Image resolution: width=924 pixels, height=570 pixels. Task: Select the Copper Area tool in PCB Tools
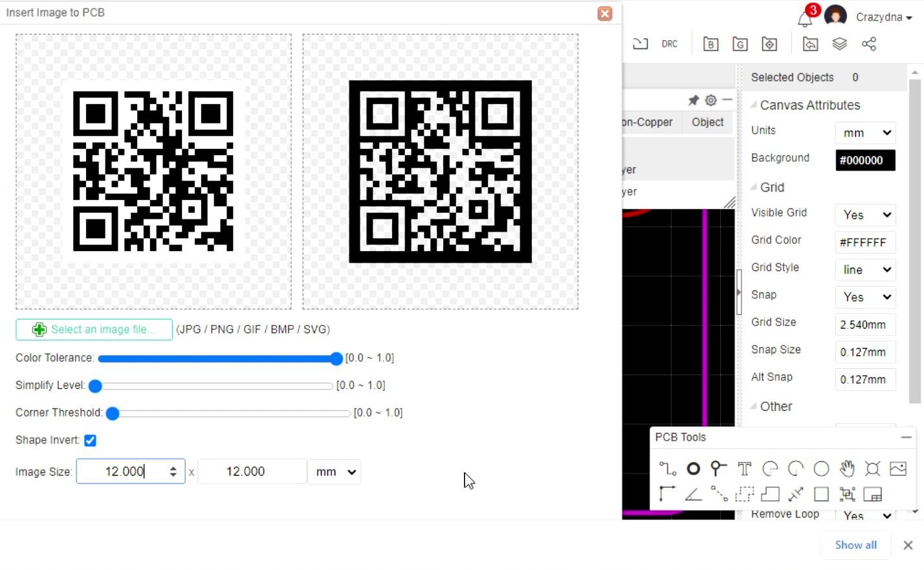pos(744,494)
